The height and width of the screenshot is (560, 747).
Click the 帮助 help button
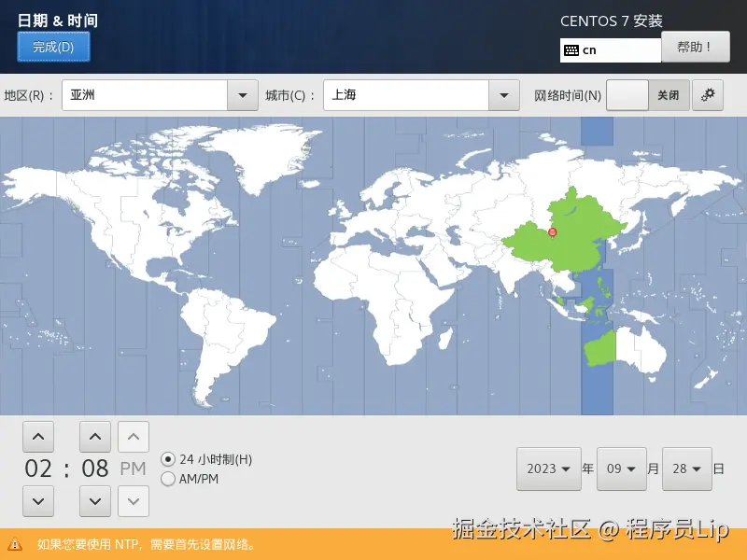click(696, 47)
